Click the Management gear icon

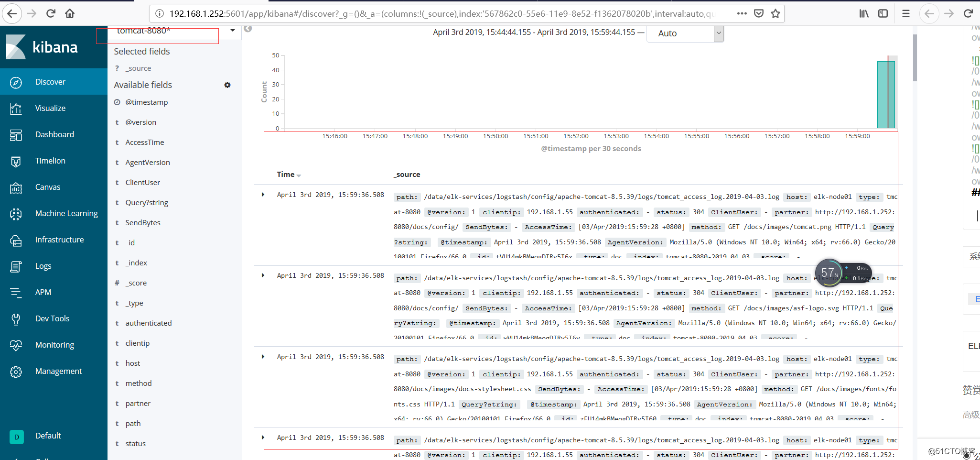tap(16, 372)
